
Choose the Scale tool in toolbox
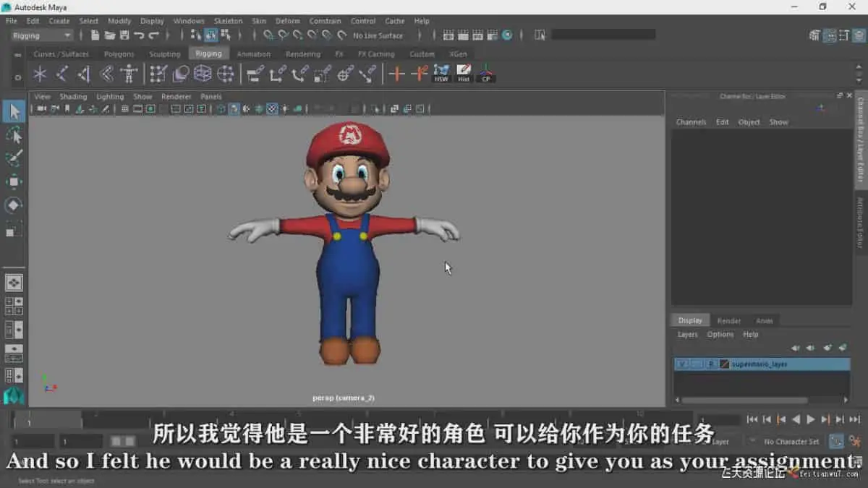pos(14,229)
